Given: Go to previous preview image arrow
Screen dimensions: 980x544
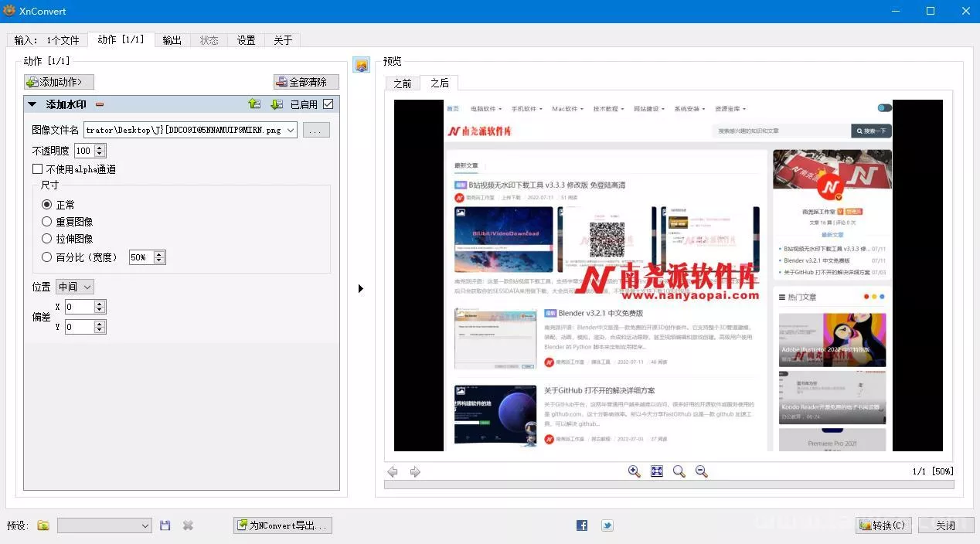Looking at the screenshot, I should pyautogui.click(x=393, y=471).
